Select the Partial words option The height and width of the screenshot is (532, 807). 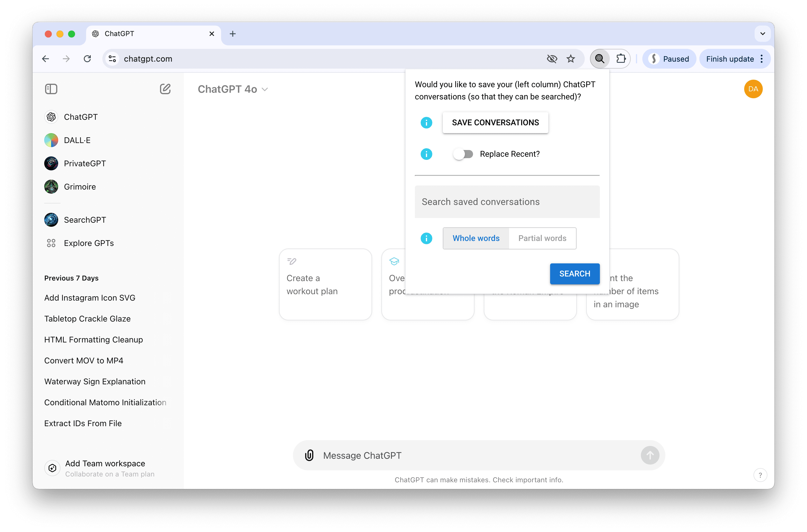(542, 238)
